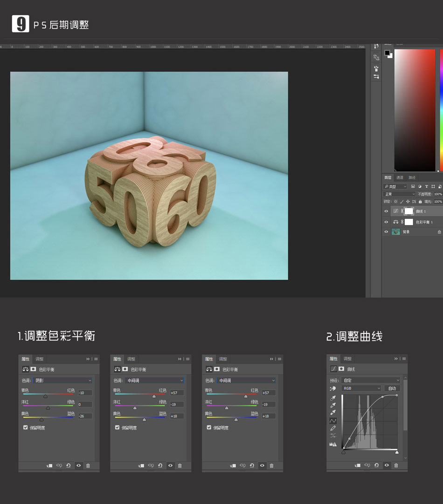Click the 不透明度 100% field
The image size is (443, 504).
click(x=438, y=194)
